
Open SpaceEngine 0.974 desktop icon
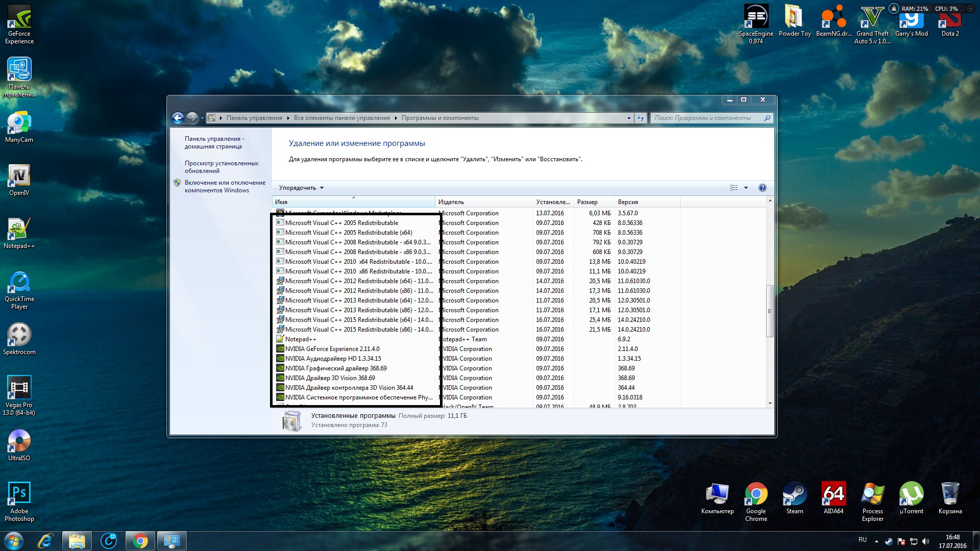point(756,24)
